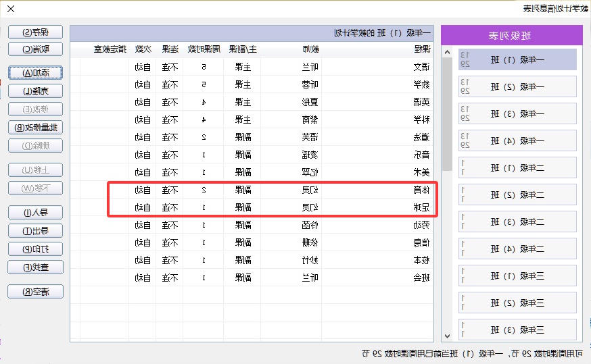This screenshot has width=591, height=364.
Task: Select class 一年级(2)班 in class list
Action: 517,86
